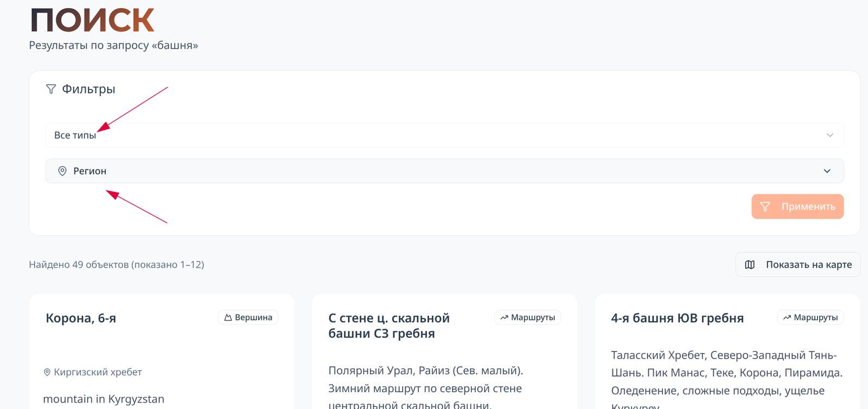Click the Показать на карте button text

tap(808, 265)
